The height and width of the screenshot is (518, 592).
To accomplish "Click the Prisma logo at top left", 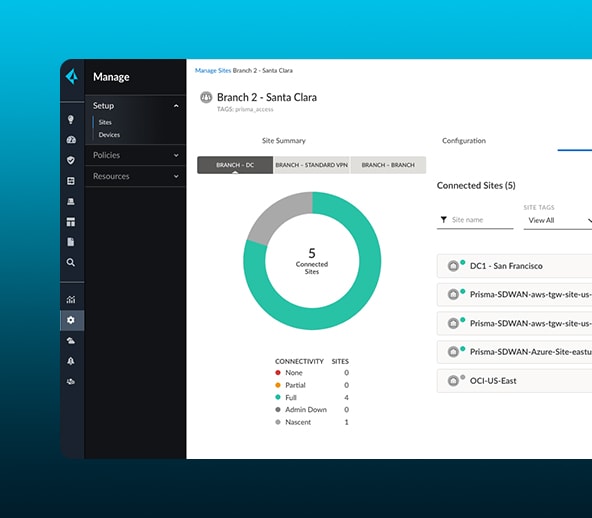I will click(72, 77).
